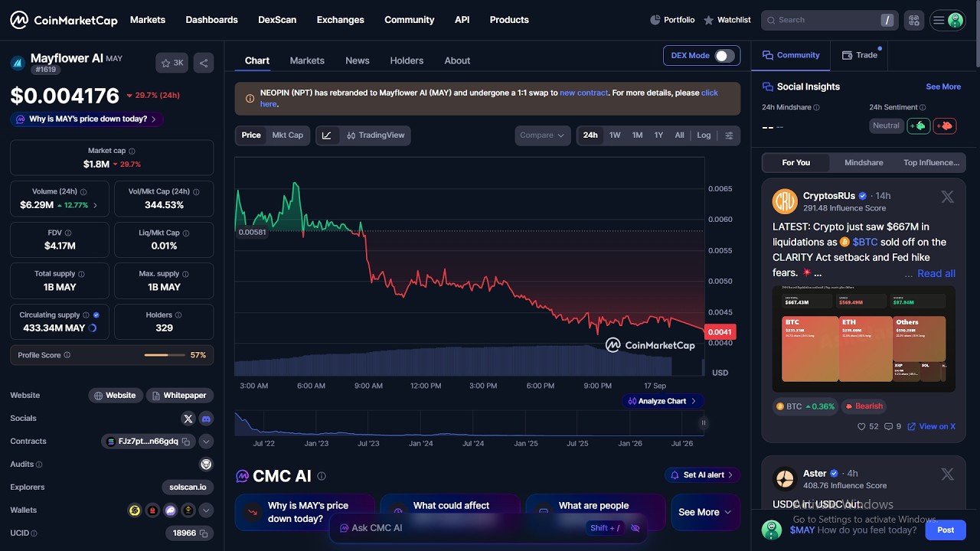Open the Compare dropdown
Screen dimensions: 980x551
[543, 135]
